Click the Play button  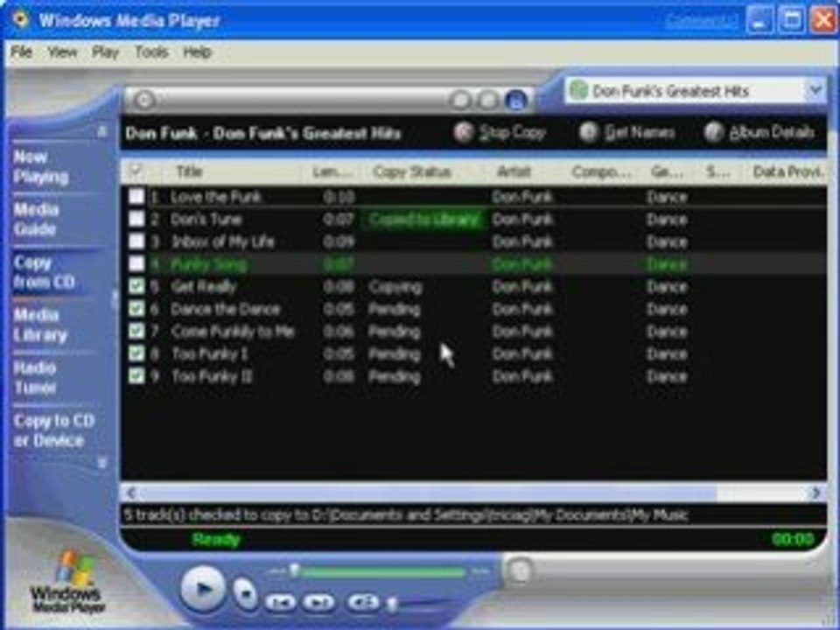(202, 589)
